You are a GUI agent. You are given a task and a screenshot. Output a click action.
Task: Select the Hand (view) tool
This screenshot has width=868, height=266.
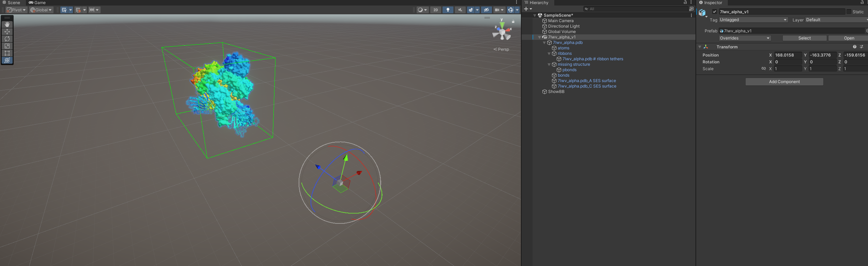coord(7,25)
